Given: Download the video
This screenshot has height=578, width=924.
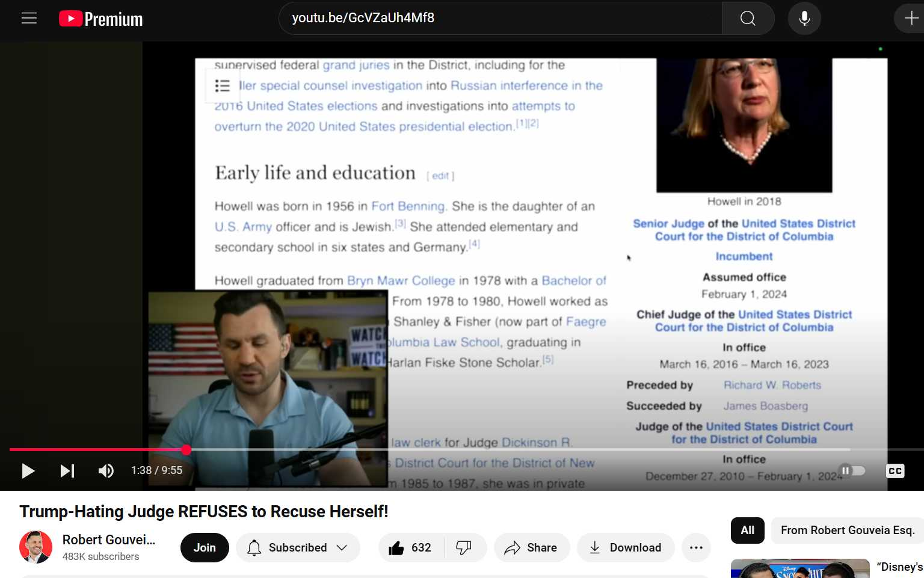Looking at the screenshot, I should (626, 547).
